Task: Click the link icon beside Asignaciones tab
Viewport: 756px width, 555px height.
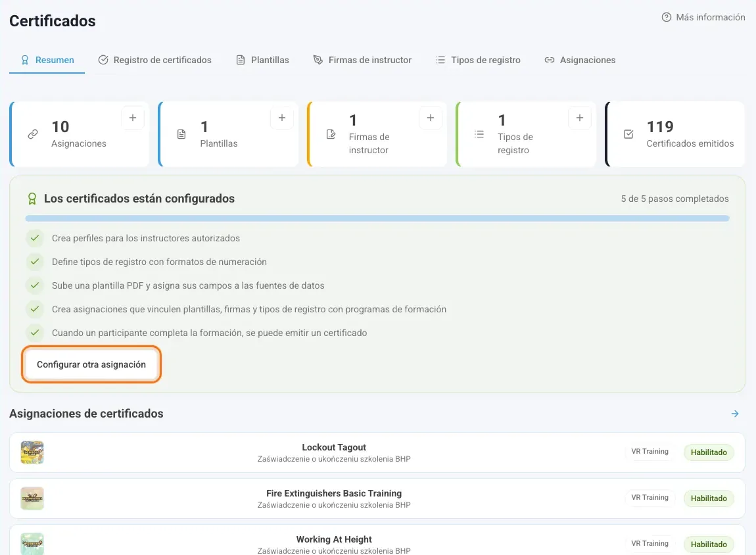Action: pyautogui.click(x=549, y=60)
